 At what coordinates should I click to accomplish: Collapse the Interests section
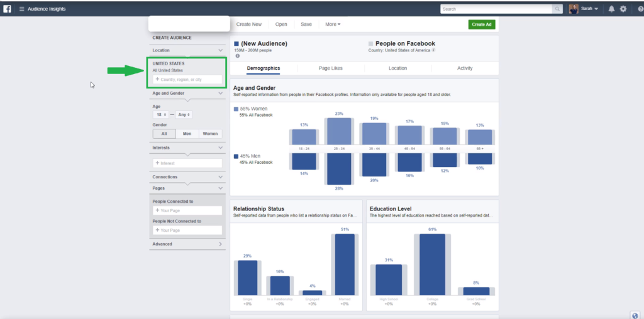pyautogui.click(x=221, y=148)
